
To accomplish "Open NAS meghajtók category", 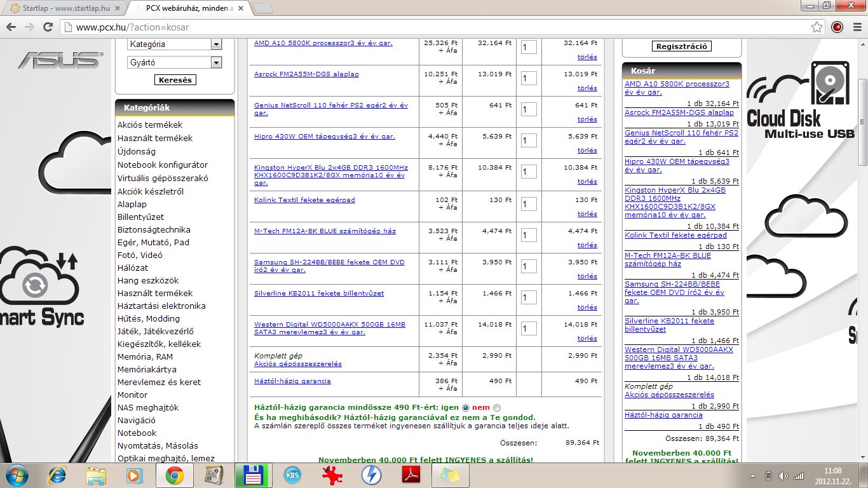I will pos(148,407).
